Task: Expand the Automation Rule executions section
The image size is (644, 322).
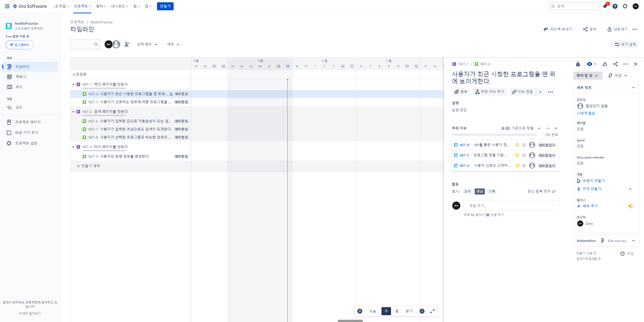Action: [633, 241]
